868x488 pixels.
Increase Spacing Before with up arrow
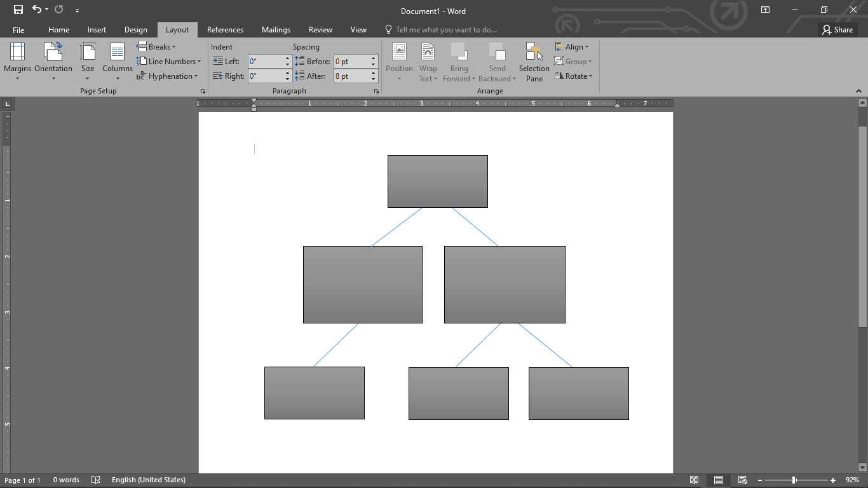coord(374,58)
